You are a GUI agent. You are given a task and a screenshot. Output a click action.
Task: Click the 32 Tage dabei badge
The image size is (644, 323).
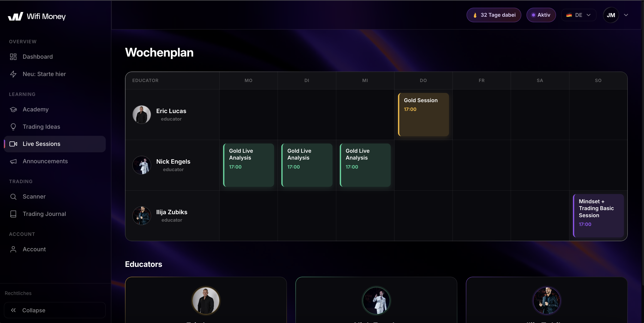(x=494, y=15)
